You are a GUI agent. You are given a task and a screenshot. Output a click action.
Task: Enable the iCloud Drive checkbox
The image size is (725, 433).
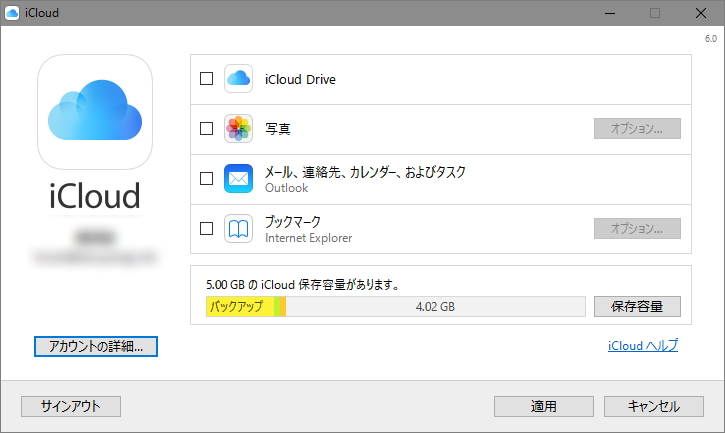207,79
